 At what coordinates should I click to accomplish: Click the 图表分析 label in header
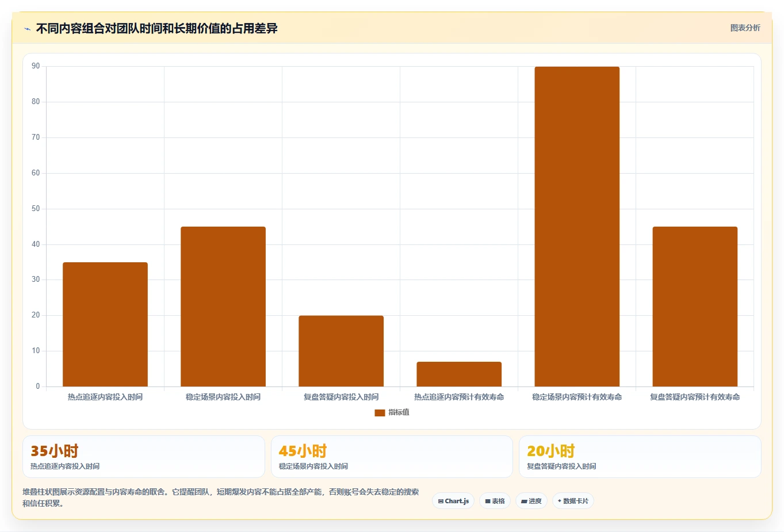745,28
